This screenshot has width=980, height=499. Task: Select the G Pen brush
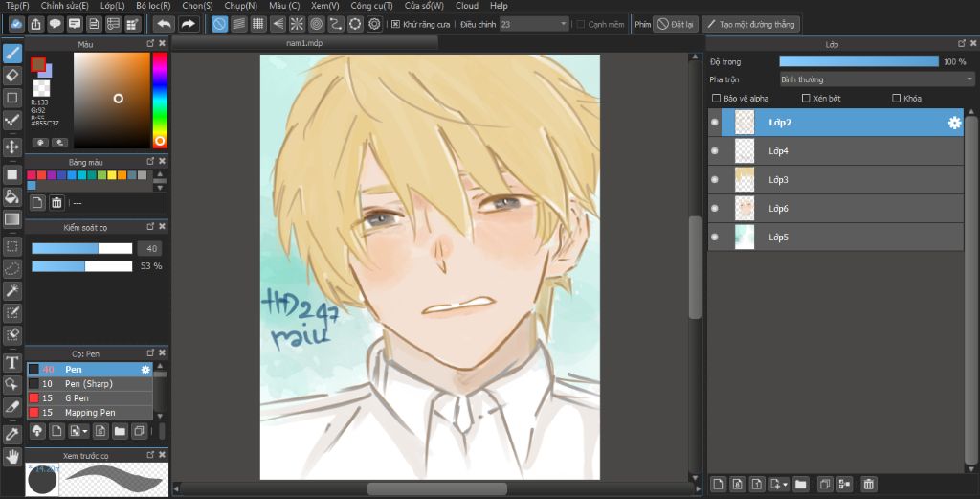click(x=90, y=398)
